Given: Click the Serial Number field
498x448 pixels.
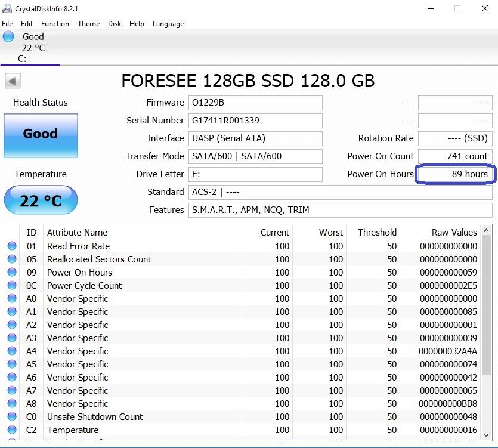Looking at the screenshot, I should tap(255, 121).
